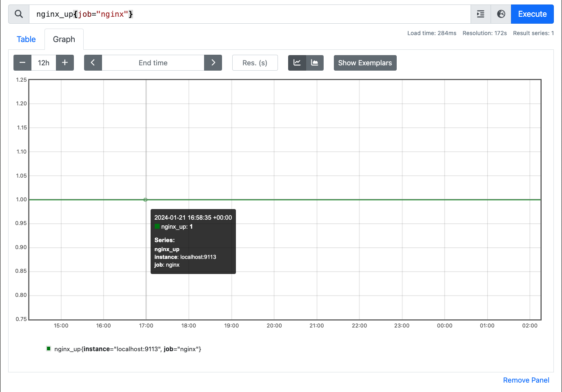Move end time forward with right chevron

(x=213, y=63)
